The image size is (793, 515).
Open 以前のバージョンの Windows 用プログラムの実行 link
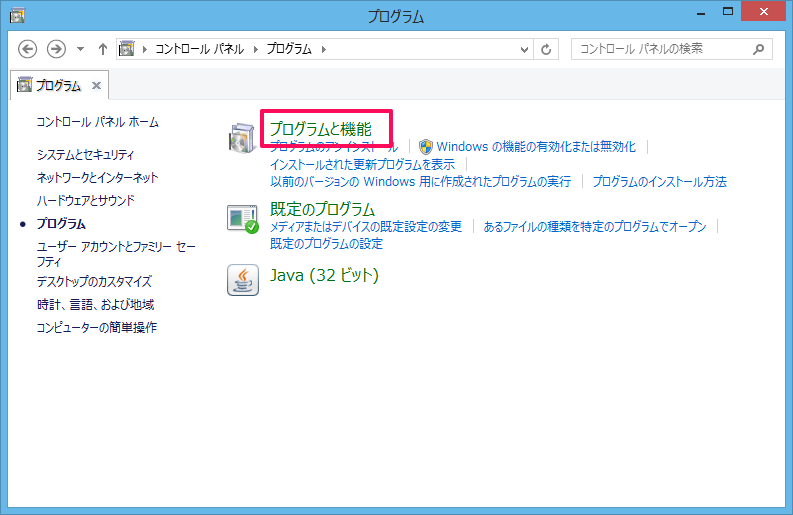[x=420, y=182]
